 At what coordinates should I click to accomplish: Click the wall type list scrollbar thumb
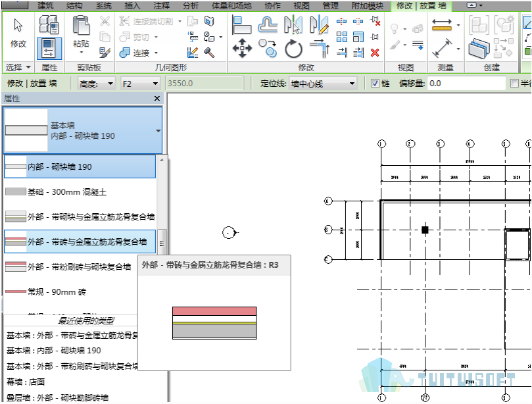pos(162,242)
